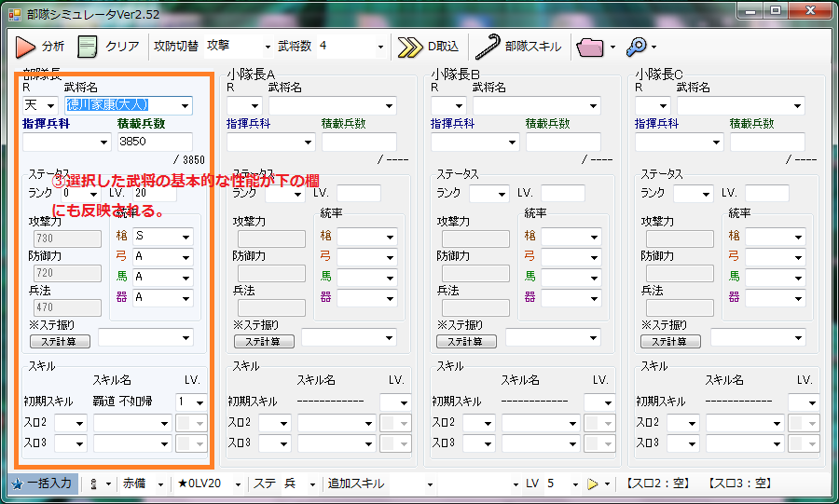839x504 pixels.
Task: Expand the 攻防切替 攻撃 dropdown
Action: tap(268, 47)
